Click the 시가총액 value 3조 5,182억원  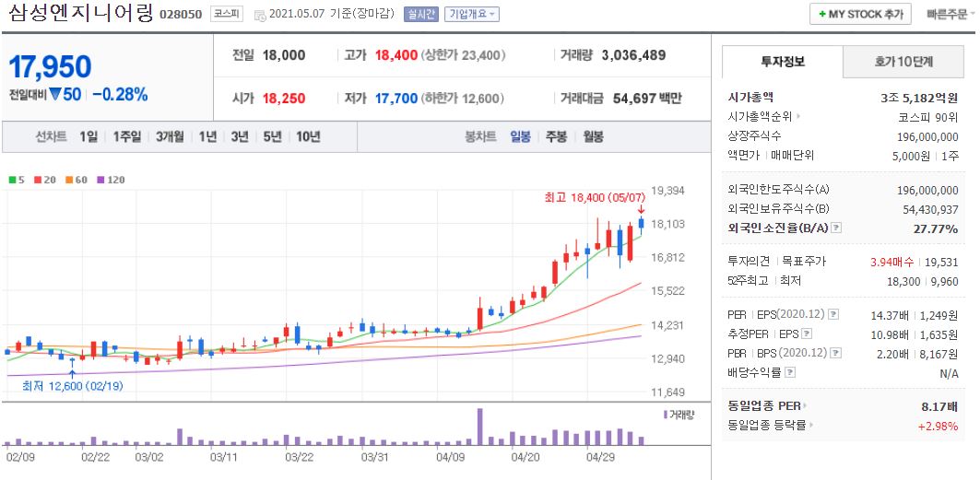pyautogui.click(x=919, y=98)
